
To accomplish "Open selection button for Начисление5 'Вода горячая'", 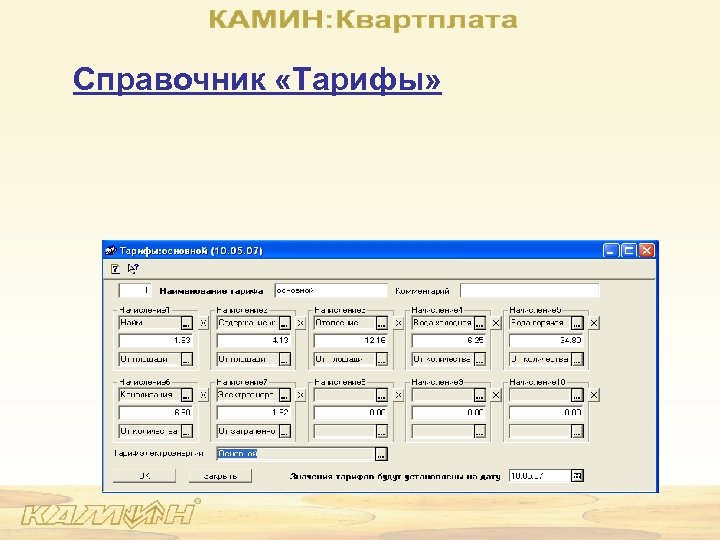I will 577,323.
